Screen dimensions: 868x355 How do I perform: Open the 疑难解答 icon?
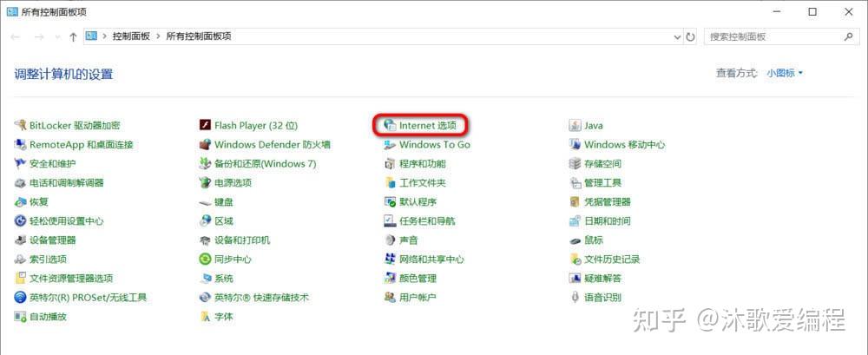pyautogui.click(x=575, y=278)
